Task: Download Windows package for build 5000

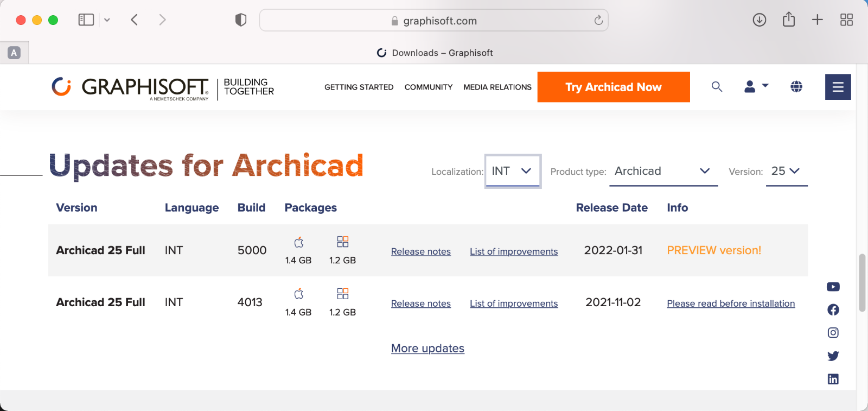Action: click(x=342, y=242)
